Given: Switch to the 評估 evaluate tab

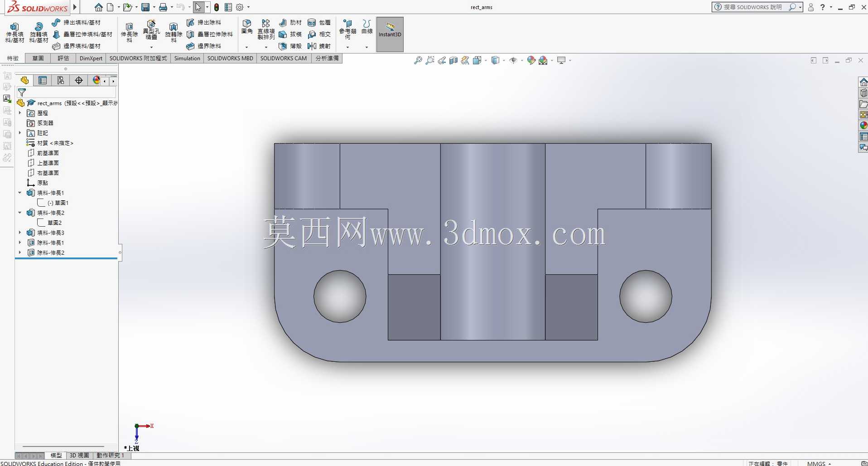Looking at the screenshot, I should pos(63,58).
